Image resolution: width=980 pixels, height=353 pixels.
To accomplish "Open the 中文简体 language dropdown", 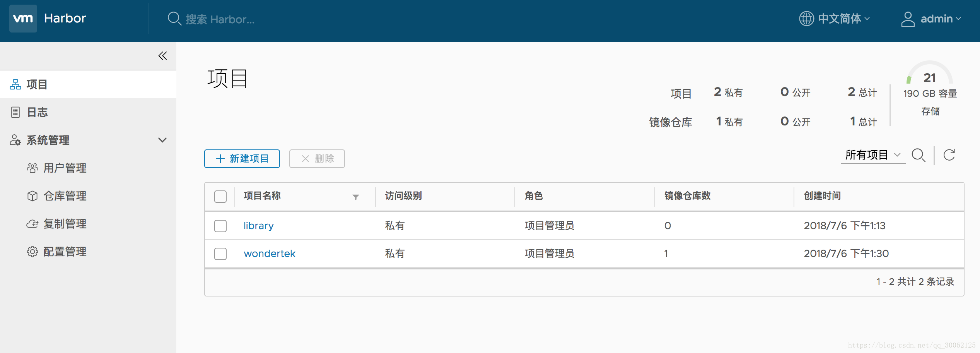I will tap(835, 19).
